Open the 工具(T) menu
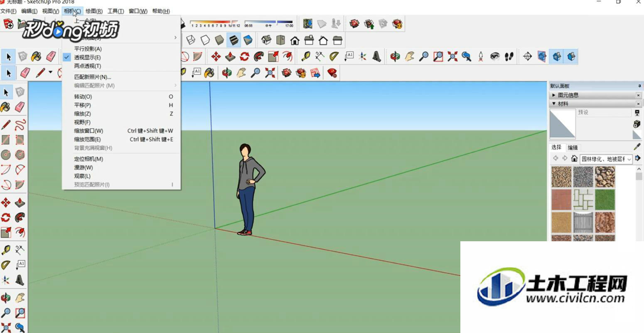Viewport: 644px width, 333px height. tap(116, 11)
